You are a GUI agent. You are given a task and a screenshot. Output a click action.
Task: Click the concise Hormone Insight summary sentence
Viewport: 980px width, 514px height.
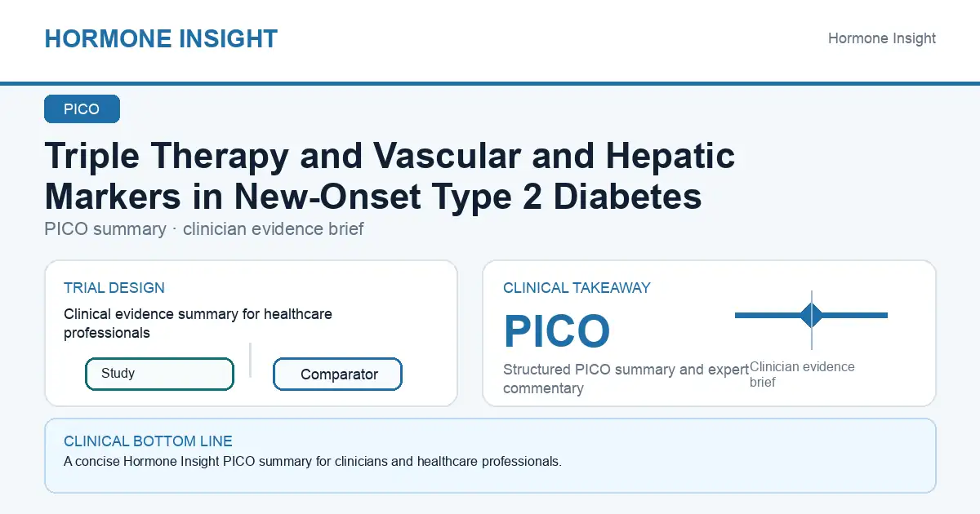click(x=313, y=462)
